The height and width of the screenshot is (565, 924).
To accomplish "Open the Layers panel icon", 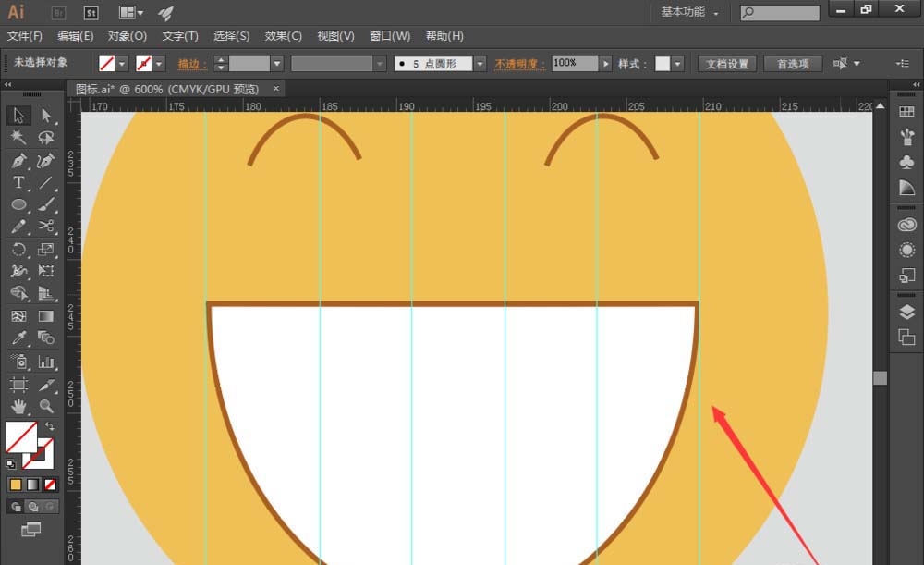I will pos(906,312).
